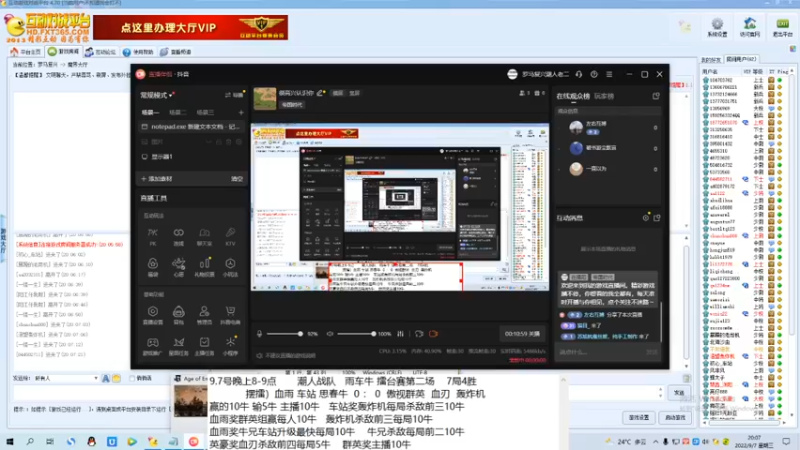Open the Games tool with linked-rings icon
Screen dimensions: 800x450
pos(179,236)
